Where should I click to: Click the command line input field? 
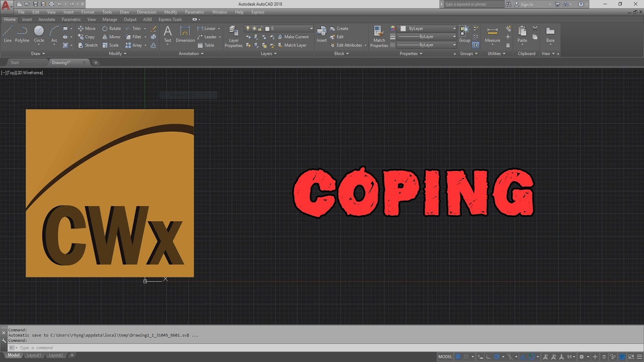pyautogui.click(x=322, y=347)
